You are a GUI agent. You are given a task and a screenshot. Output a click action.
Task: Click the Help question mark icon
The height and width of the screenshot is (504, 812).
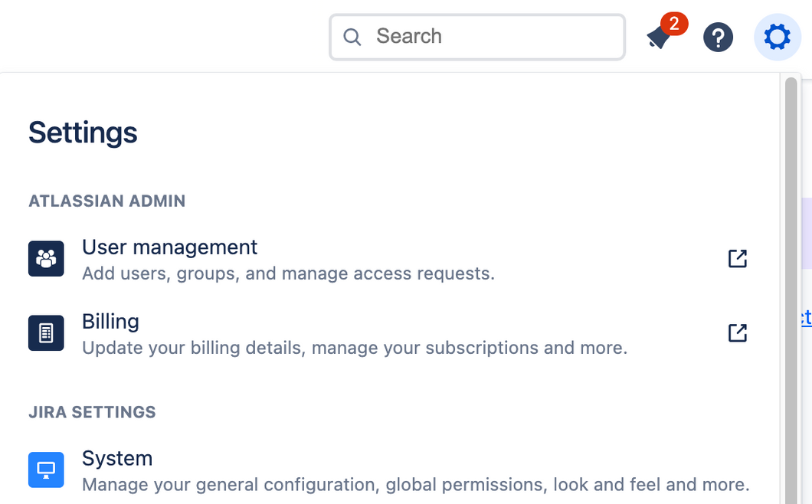coord(718,37)
